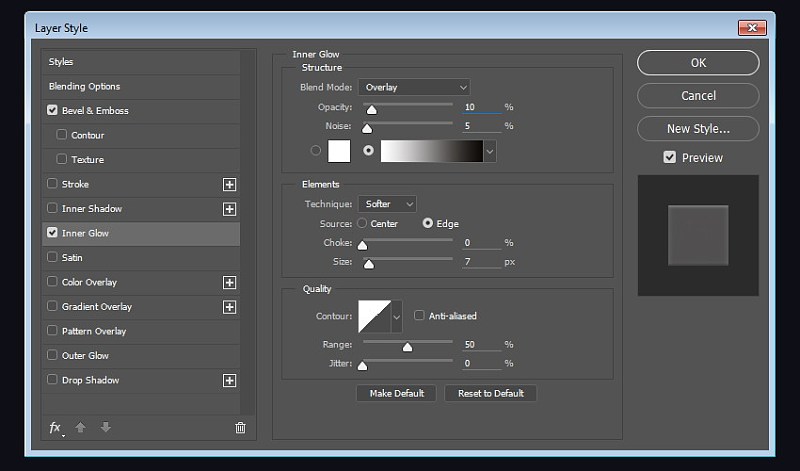Move effect down with the down arrow
Screen dimensions: 800x471
[x=106, y=427]
